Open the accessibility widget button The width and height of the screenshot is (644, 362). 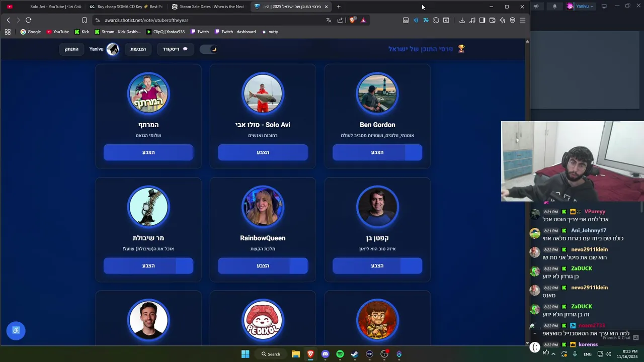click(x=16, y=330)
